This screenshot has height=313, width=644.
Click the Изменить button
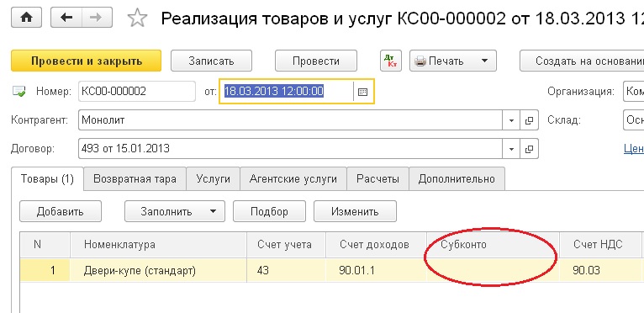point(355,211)
